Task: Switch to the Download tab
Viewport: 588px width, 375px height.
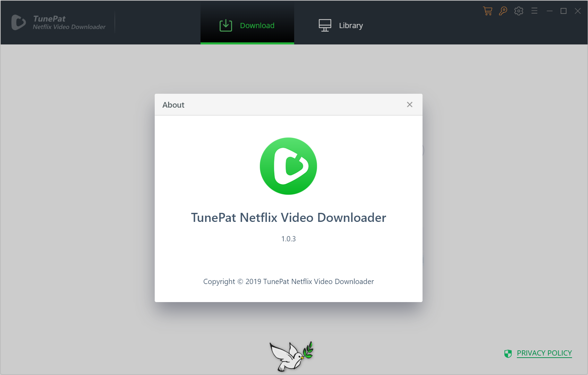Action: click(x=247, y=23)
